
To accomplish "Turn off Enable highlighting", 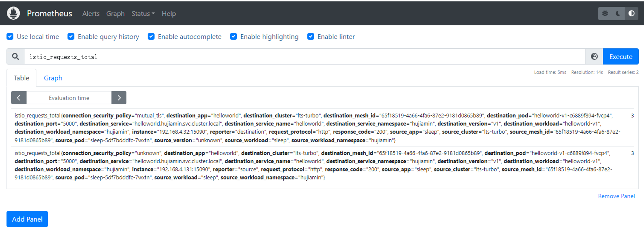I will click(x=233, y=37).
